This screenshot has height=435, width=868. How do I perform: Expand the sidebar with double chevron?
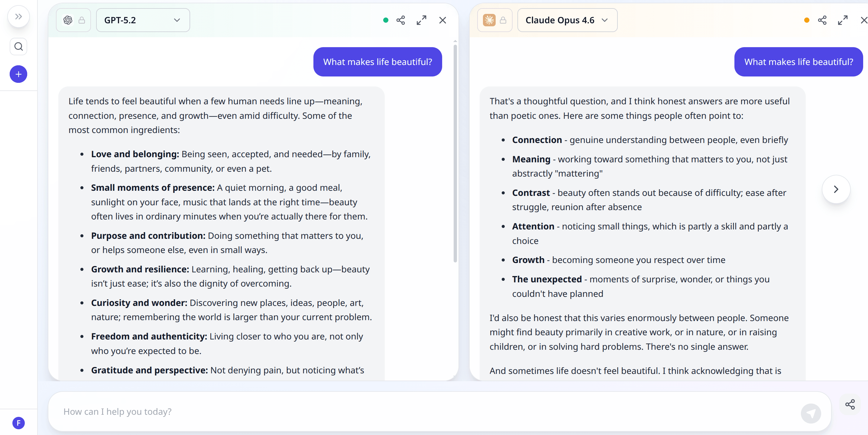point(18,17)
